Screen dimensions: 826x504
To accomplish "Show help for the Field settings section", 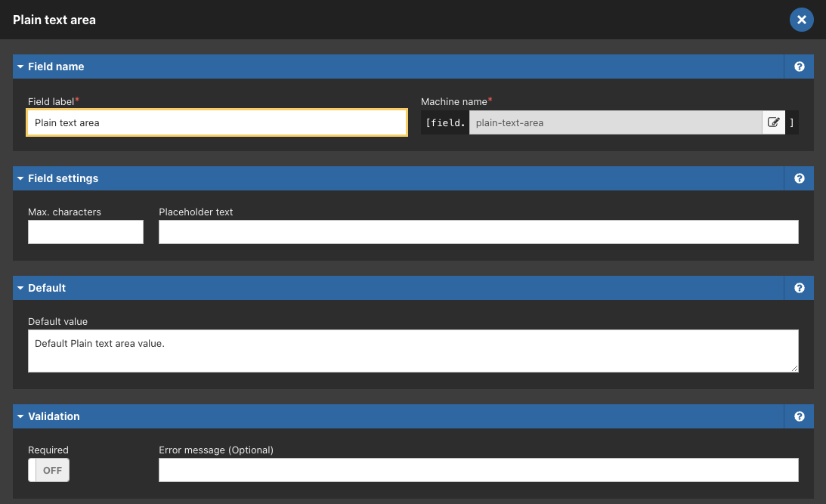I will coord(799,178).
